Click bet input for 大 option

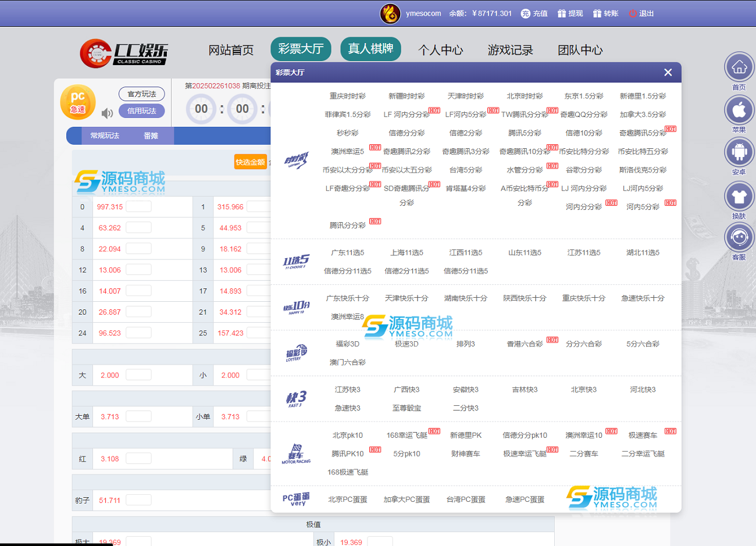pos(138,375)
